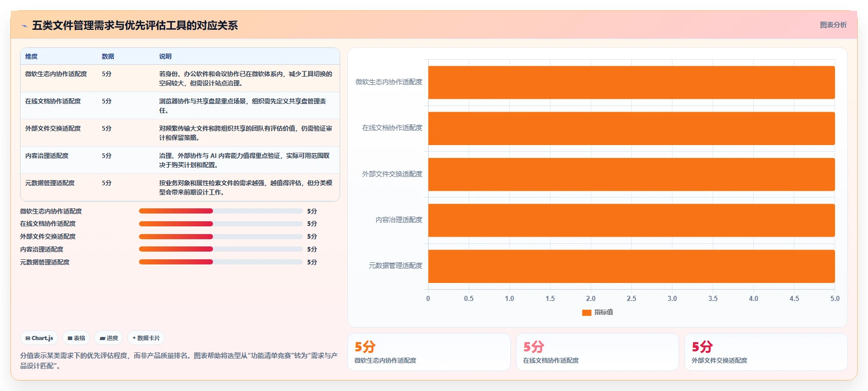This screenshot has width=868, height=391.
Task: Toggle the 指标值 legend orange swatch
Action: [587, 312]
